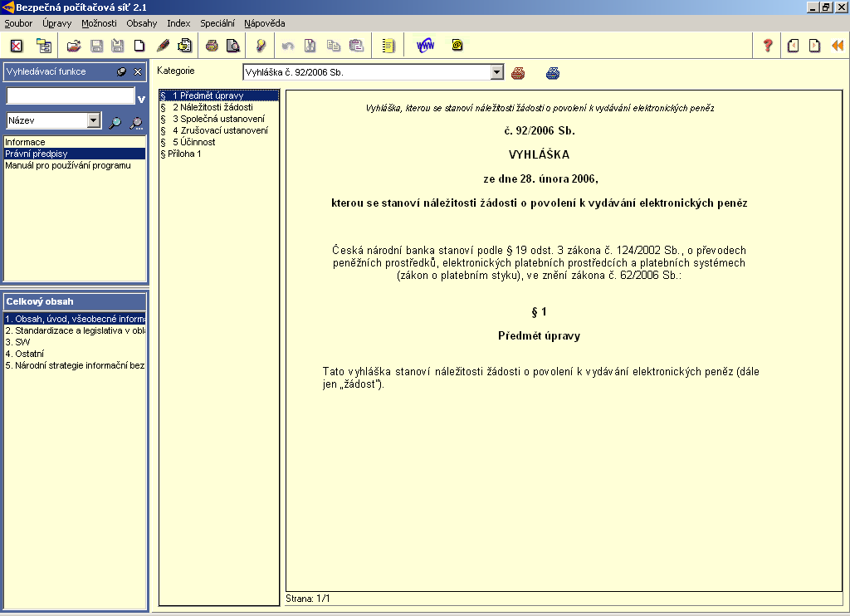The width and height of the screenshot is (850, 616).
Task: Open the Speciální menu
Action: pyautogui.click(x=217, y=23)
